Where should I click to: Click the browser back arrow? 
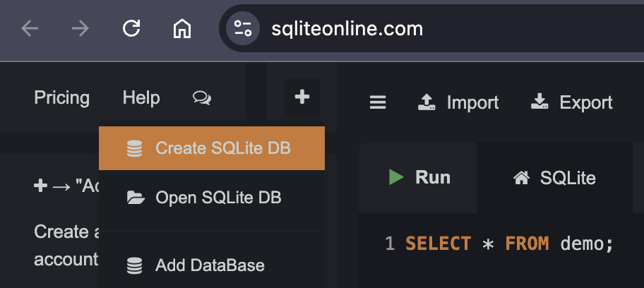point(30,29)
